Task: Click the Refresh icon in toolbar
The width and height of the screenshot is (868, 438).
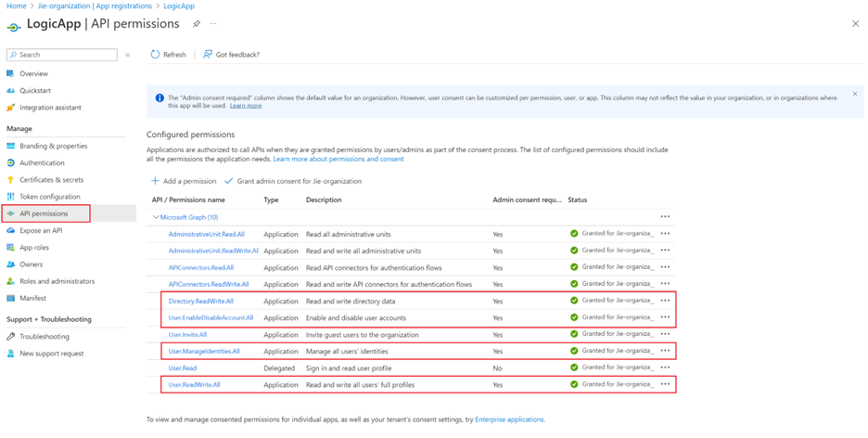Action: [155, 55]
